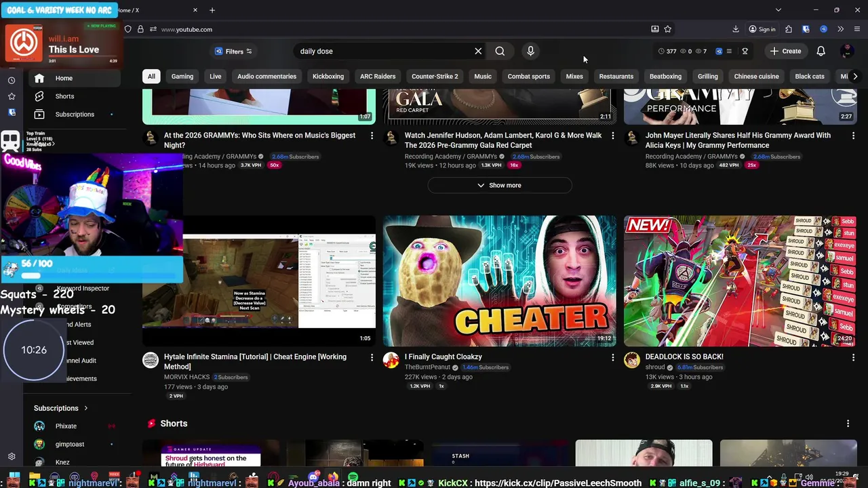Open Discord from the taskbar
The width and height of the screenshot is (868, 488).
[x=313, y=478]
